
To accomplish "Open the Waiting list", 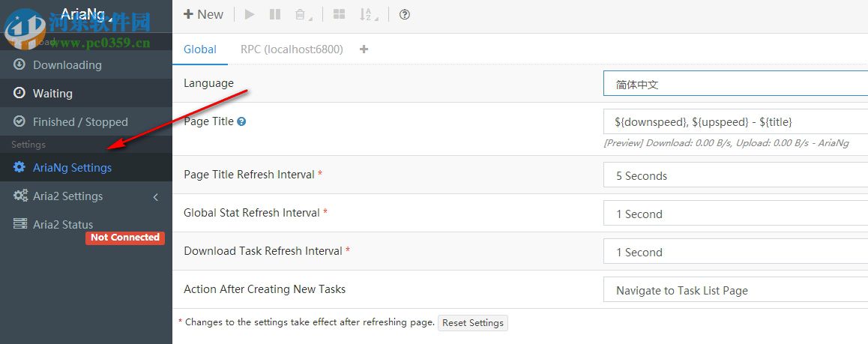I will (x=86, y=93).
